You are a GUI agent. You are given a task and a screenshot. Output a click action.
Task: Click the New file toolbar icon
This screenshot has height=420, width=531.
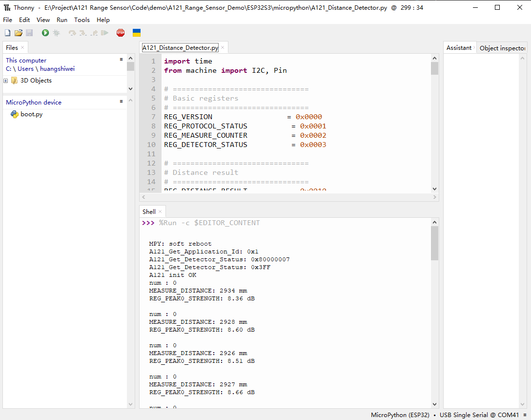(x=7, y=33)
